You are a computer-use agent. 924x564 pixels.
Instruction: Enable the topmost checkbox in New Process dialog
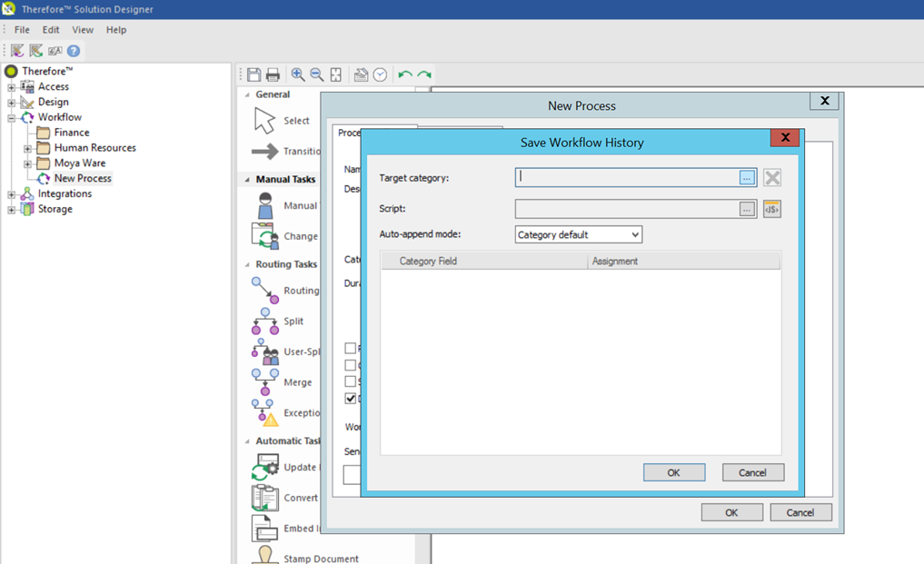click(x=350, y=348)
